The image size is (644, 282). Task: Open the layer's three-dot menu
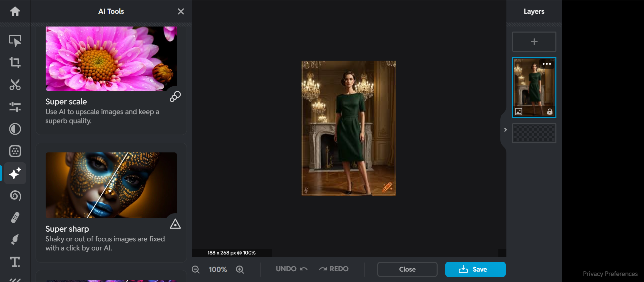pyautogui.click(x=547, y=64)
